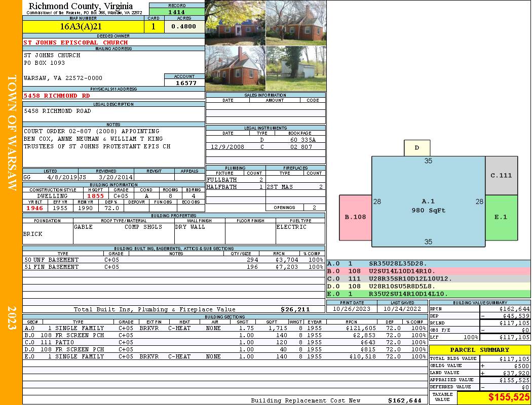The image size is (532, 405).
Task: Click the PARCEL SUMMARY header
Action: 479,350
